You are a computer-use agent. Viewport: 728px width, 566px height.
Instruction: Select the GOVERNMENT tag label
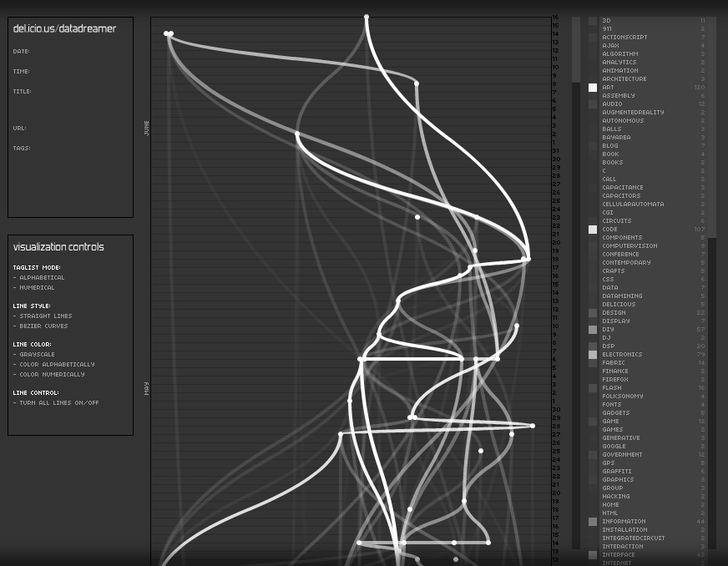622,455
